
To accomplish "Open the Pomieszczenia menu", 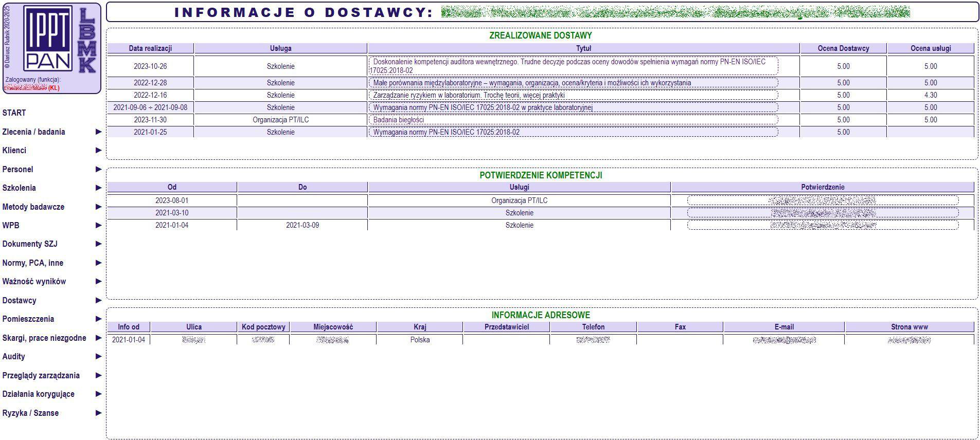I will (x=28, y=319).
